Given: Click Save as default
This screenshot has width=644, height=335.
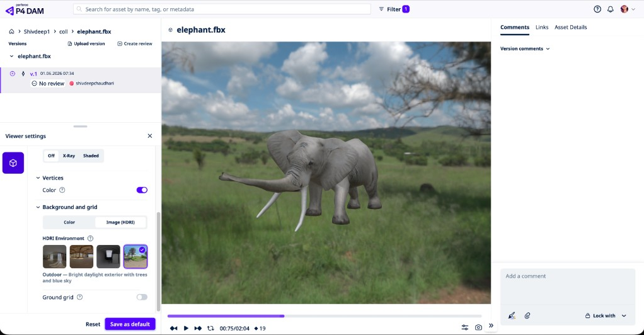Looking at the screenshot, I should (130, 324).
